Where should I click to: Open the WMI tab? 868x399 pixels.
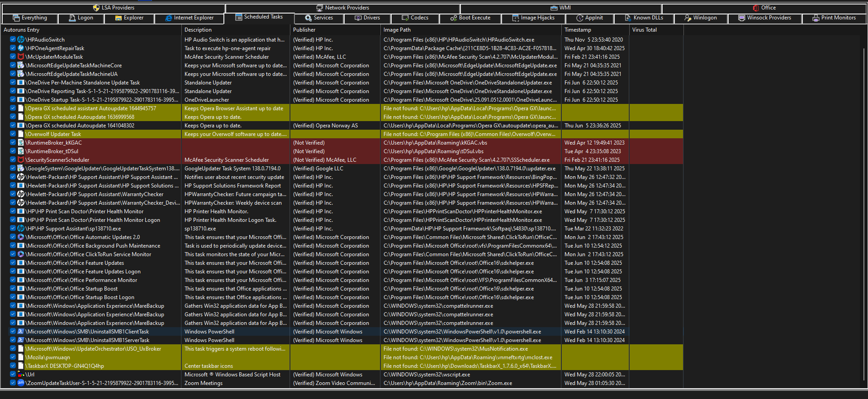(x=561, y=8)
